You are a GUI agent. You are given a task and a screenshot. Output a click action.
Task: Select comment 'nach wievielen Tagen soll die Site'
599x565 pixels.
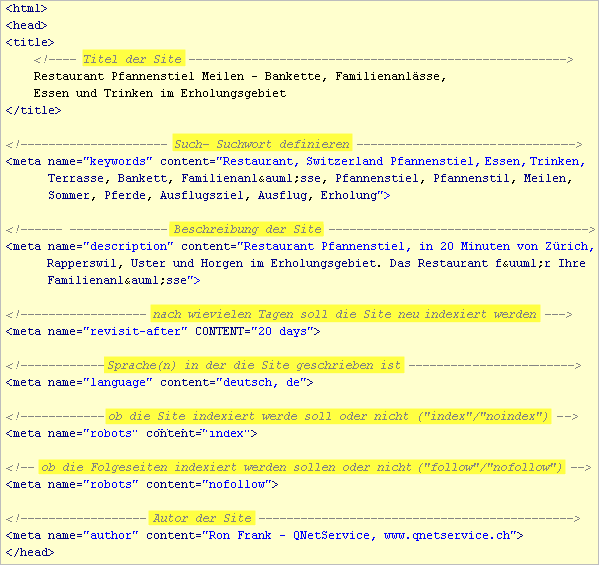[345, 314]
